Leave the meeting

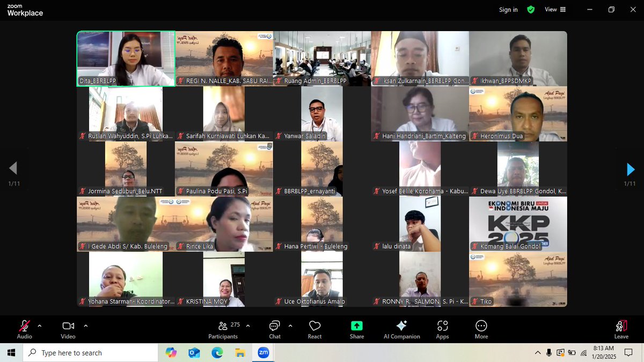(x=621, y=329)
